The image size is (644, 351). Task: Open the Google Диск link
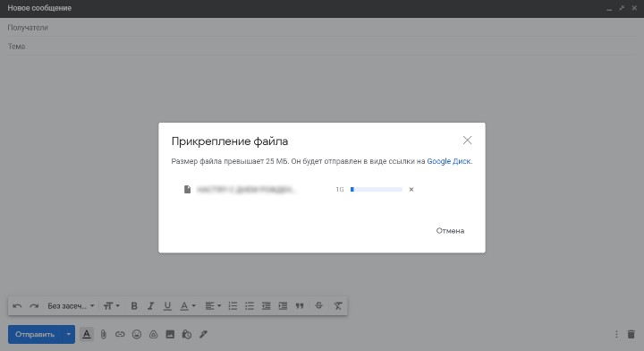[x=449, y=161]
